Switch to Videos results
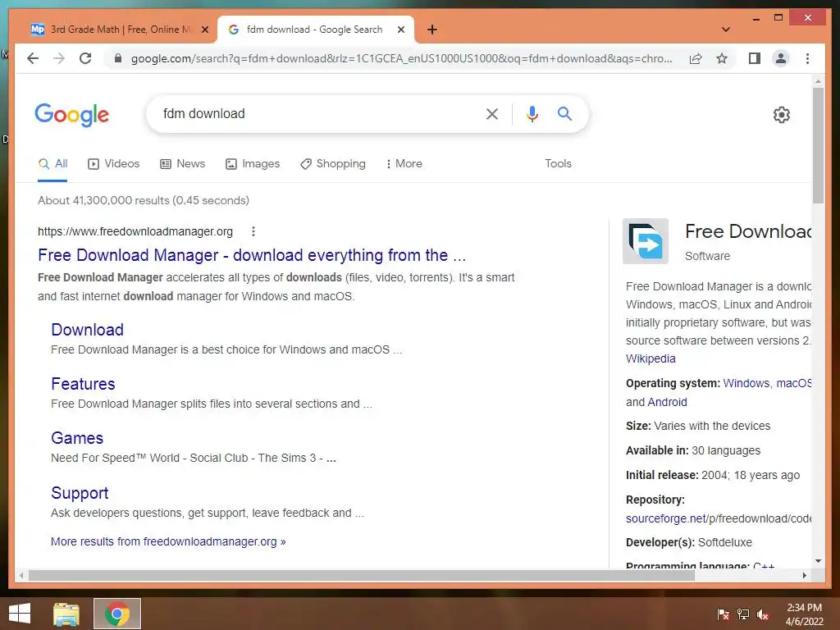The image size is (840, 630). tap(113, 164)
